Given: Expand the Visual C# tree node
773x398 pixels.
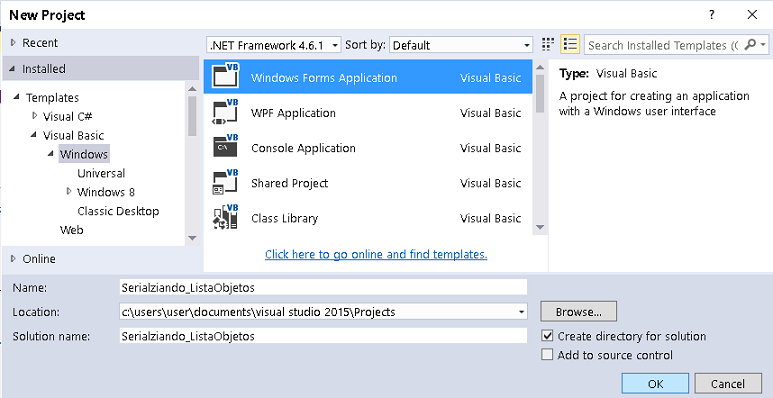Looking at the screenshot, I should click(35, 116).
